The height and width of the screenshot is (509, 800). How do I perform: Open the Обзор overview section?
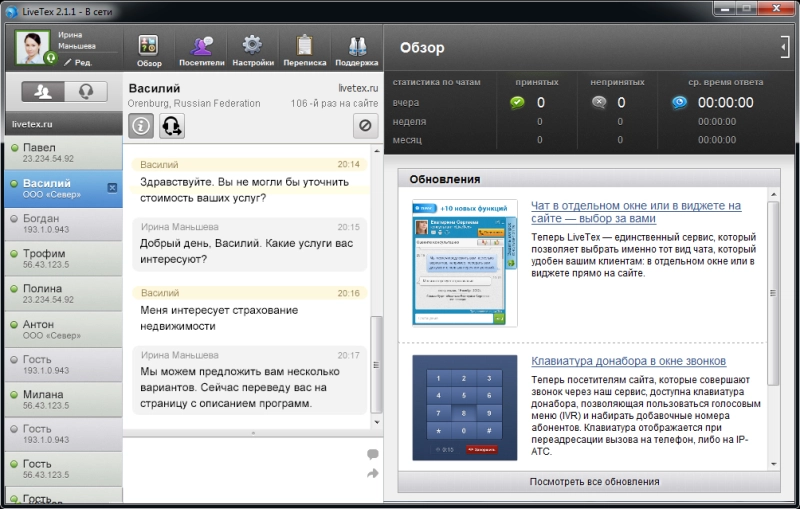pyautogui.click(x=149, y=50)
